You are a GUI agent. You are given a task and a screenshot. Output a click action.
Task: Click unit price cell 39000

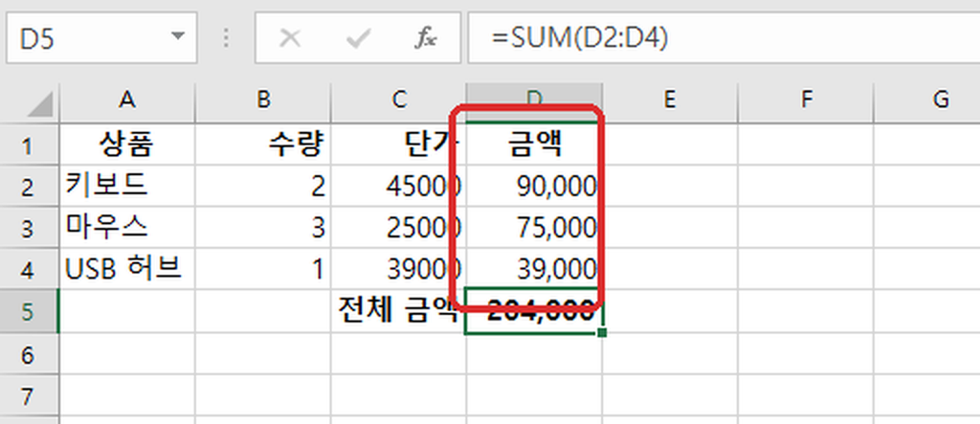[399, 269]
